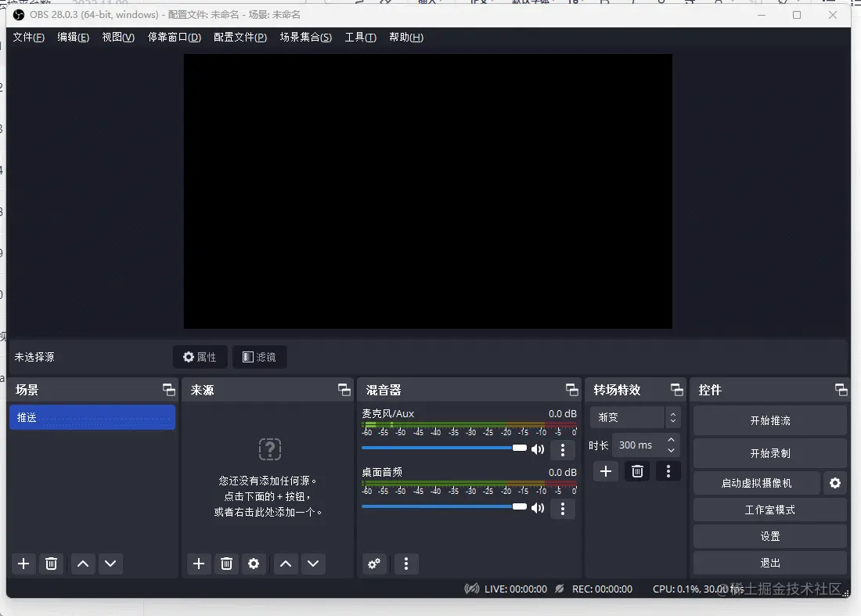Click the recording status icon before REC
The image size is (861, 616).
coord(559,589)
